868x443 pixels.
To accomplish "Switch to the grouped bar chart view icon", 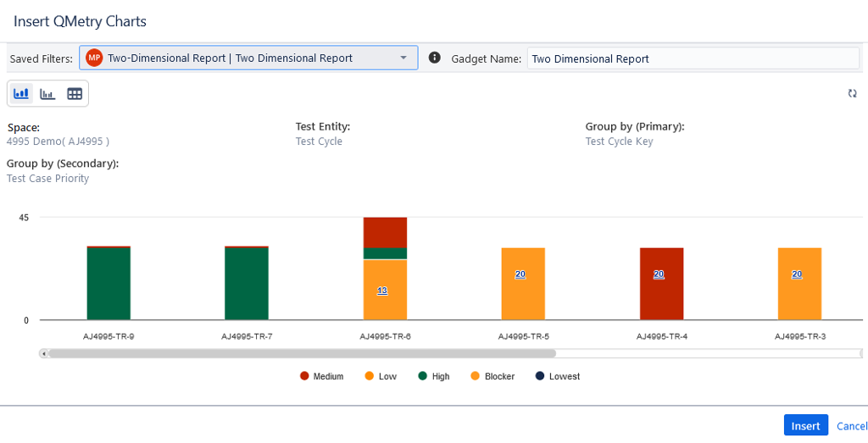I will click(x=47, y=93).
